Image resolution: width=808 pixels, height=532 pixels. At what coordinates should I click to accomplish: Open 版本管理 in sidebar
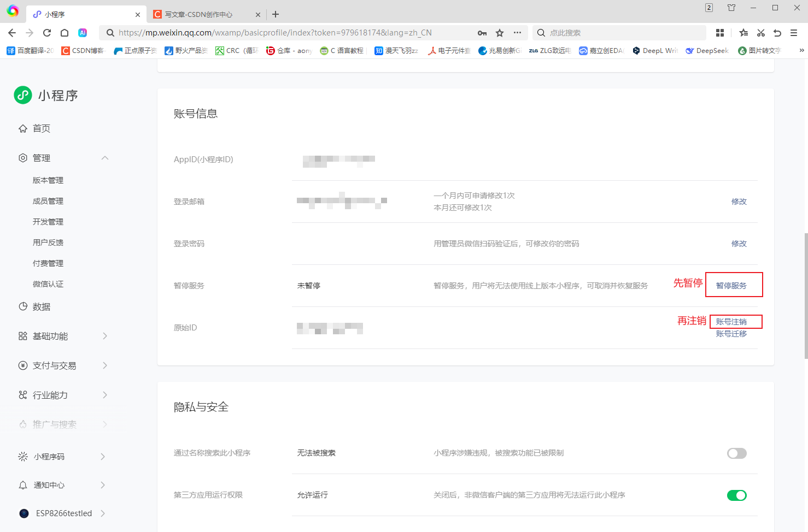coord(48,180)
